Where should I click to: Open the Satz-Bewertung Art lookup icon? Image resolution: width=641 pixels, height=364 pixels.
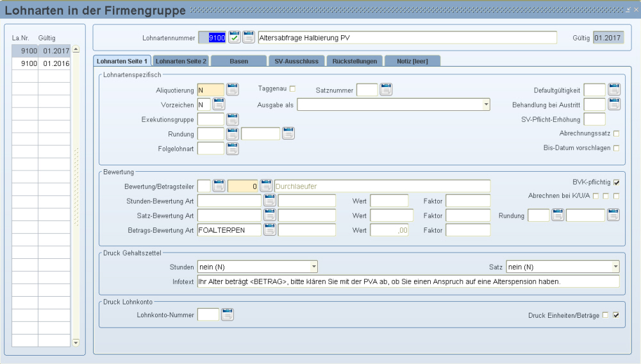coord(270,215)
